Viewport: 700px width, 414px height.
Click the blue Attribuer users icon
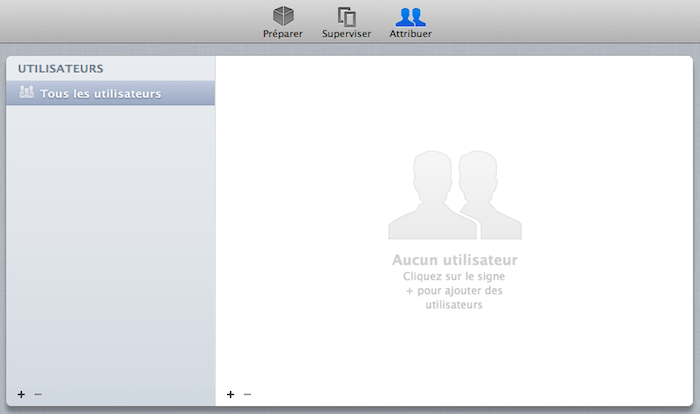410,16
